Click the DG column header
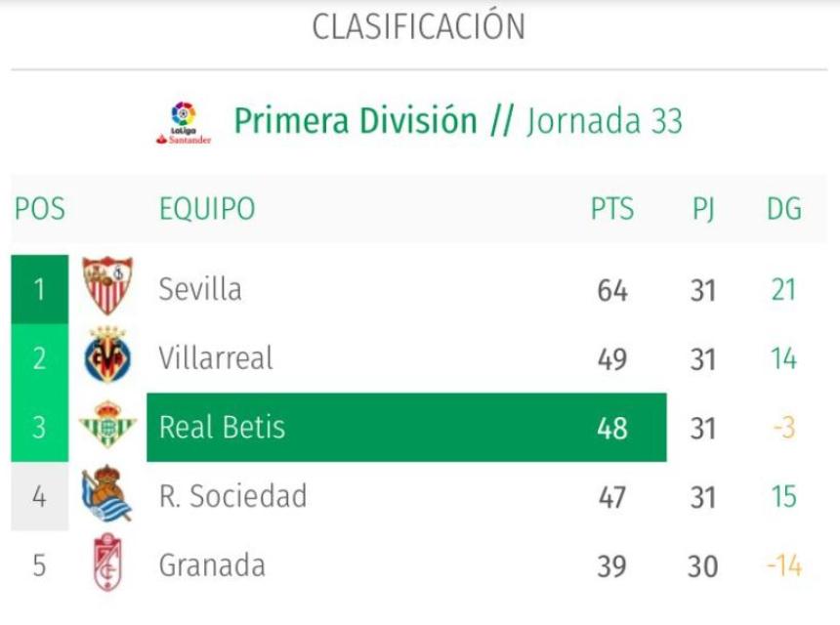This screenshot has width=840, height=625. pos(783,209)
